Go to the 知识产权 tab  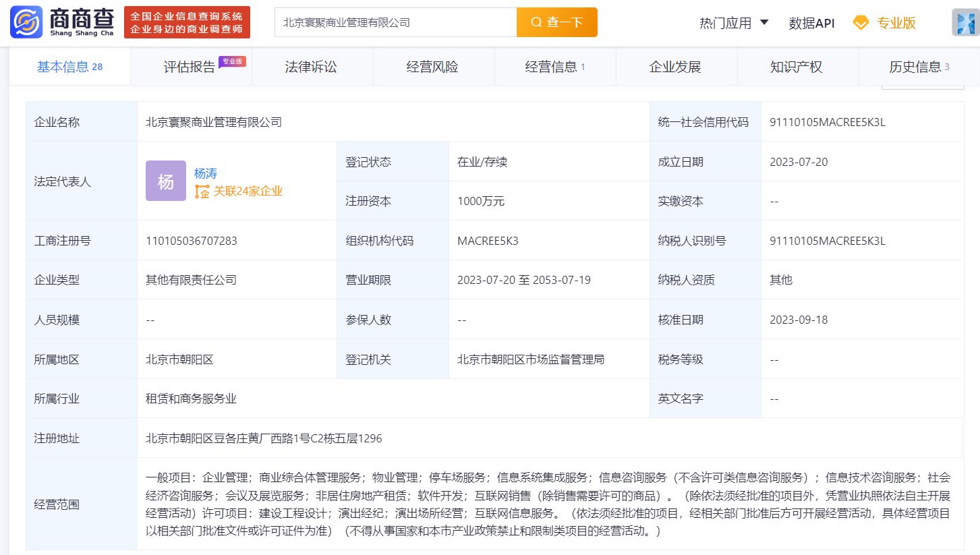tap(797, 67)
